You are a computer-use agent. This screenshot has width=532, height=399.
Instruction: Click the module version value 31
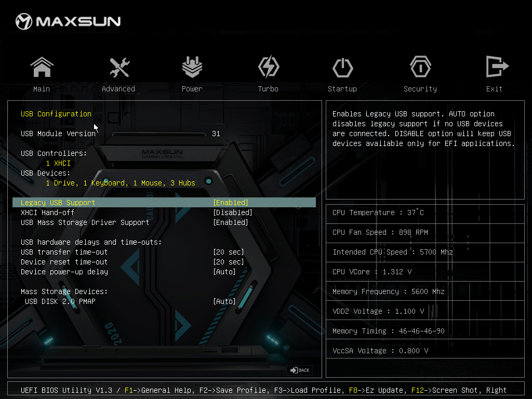pyautogui.click(x=216, y=134)
